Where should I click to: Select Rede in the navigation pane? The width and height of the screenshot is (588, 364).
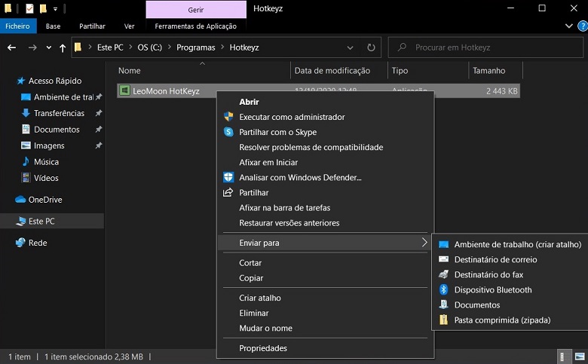[38, 243]
